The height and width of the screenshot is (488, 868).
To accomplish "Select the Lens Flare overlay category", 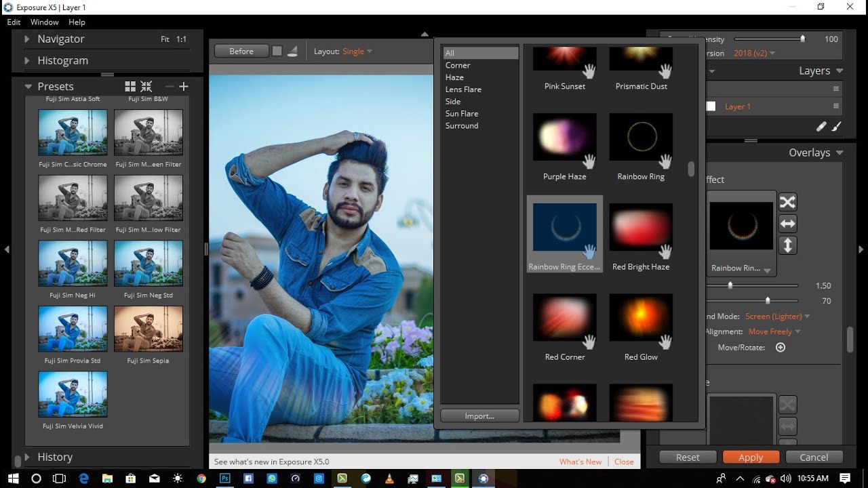I will pos(463,89).
